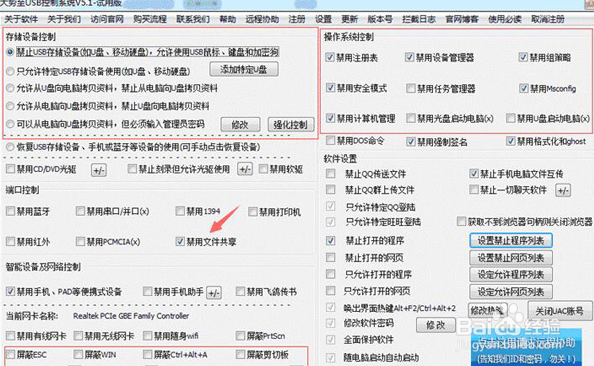Uncheck the 禁用组策略 checkbox

tap(523, 57)
